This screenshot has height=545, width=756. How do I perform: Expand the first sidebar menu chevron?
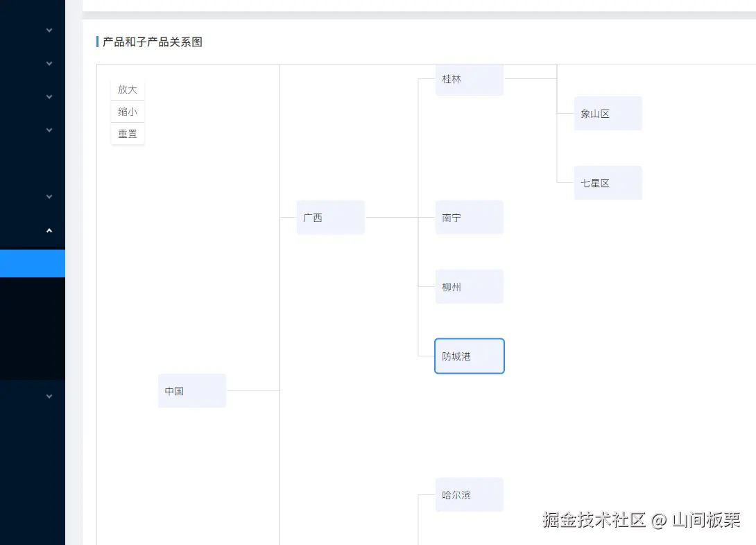coord(49,30)
